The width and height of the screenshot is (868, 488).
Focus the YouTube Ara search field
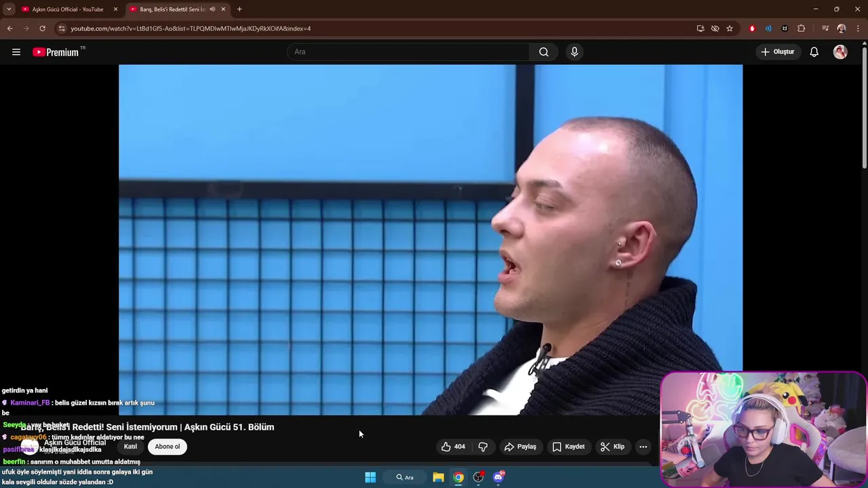(x=408, y=52)
